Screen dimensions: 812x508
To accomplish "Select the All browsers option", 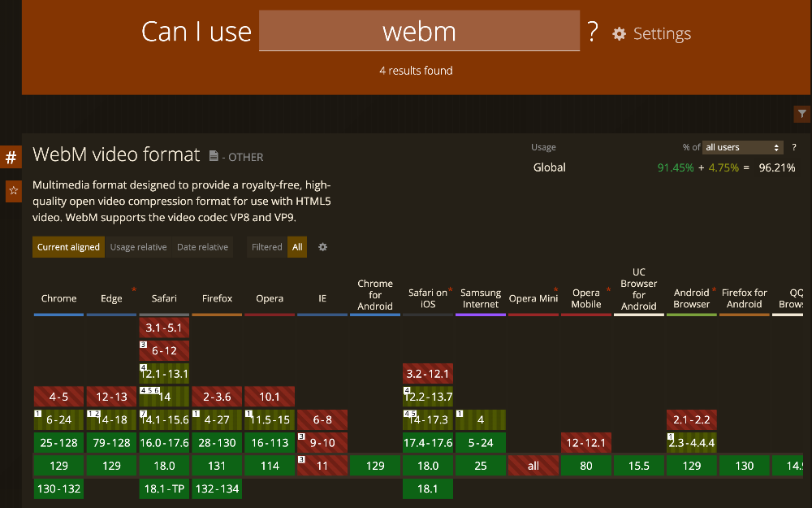I will click(x=297, y=247).
